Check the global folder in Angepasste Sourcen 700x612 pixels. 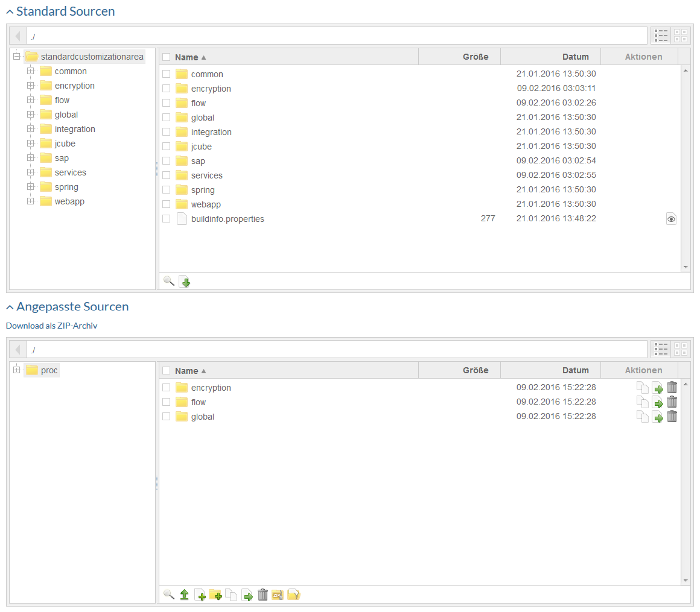(167, 417)
